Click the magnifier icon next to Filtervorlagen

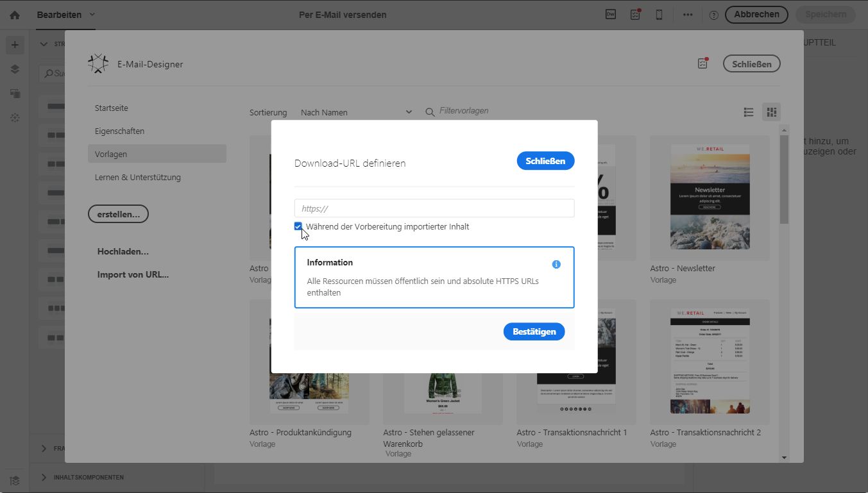click(430, 112)
